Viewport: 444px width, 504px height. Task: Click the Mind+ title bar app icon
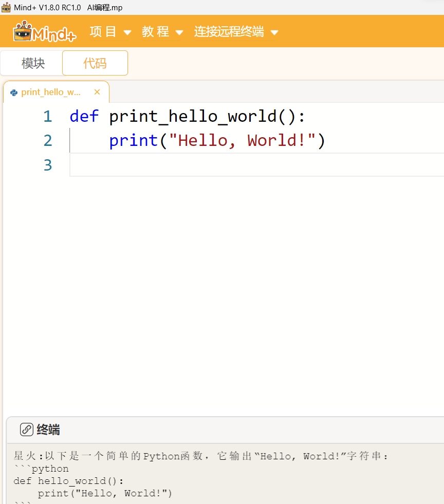point(6,7)
